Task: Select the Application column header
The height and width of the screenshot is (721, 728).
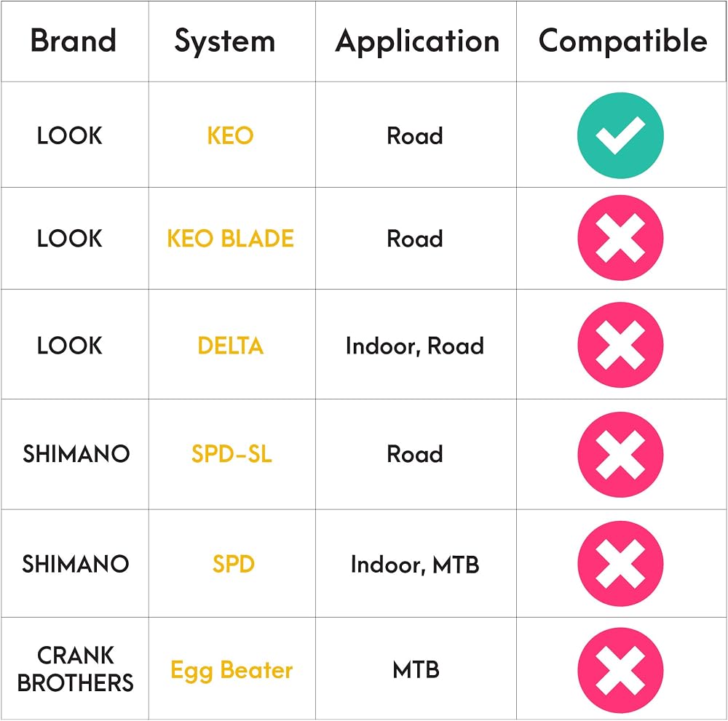Action: point(417,41)
